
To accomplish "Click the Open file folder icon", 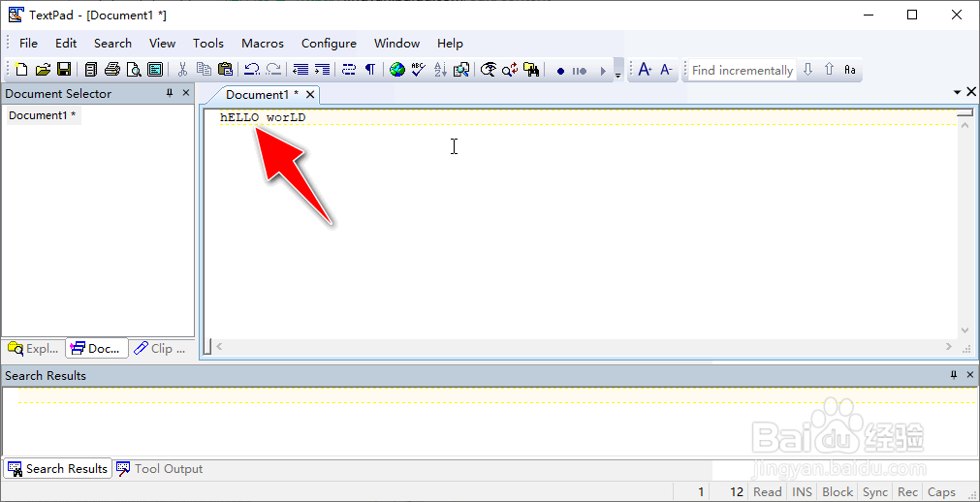I will tap(43, 70).
